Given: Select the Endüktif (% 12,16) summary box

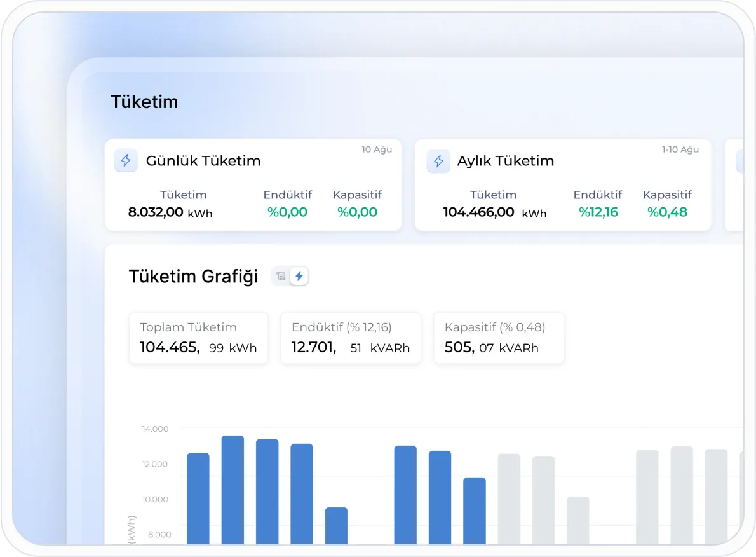Looking at the screenshot, I should 351,338.
